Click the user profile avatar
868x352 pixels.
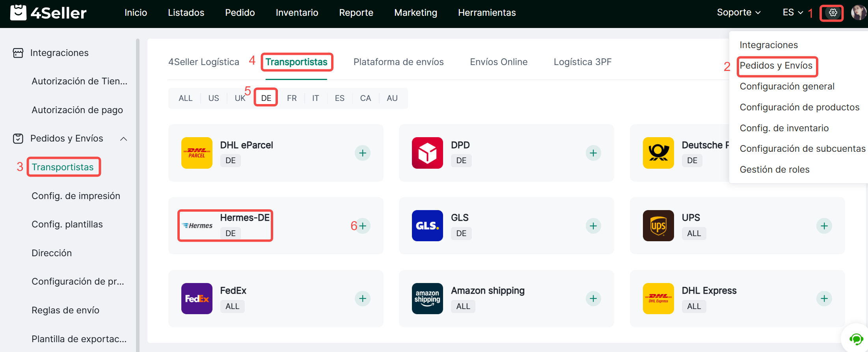coord(858,13)
